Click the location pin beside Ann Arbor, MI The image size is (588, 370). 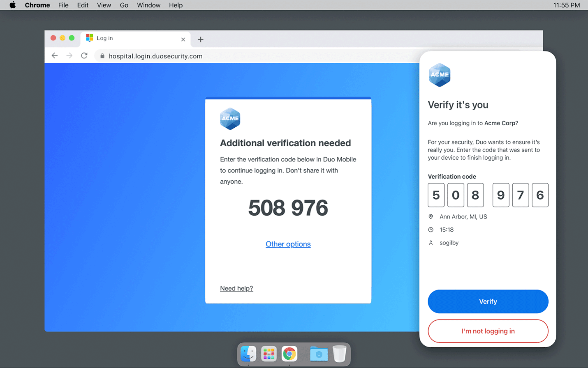(x=431, y=216)
